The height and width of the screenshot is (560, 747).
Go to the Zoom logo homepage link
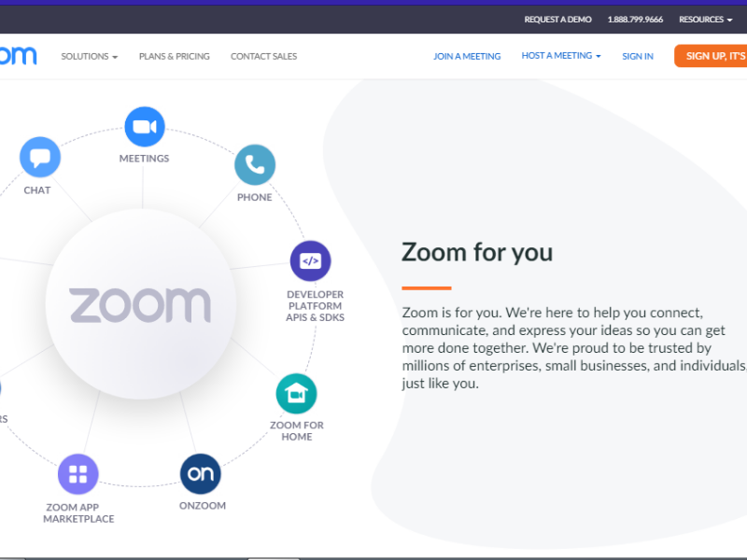tap(18, 56)
